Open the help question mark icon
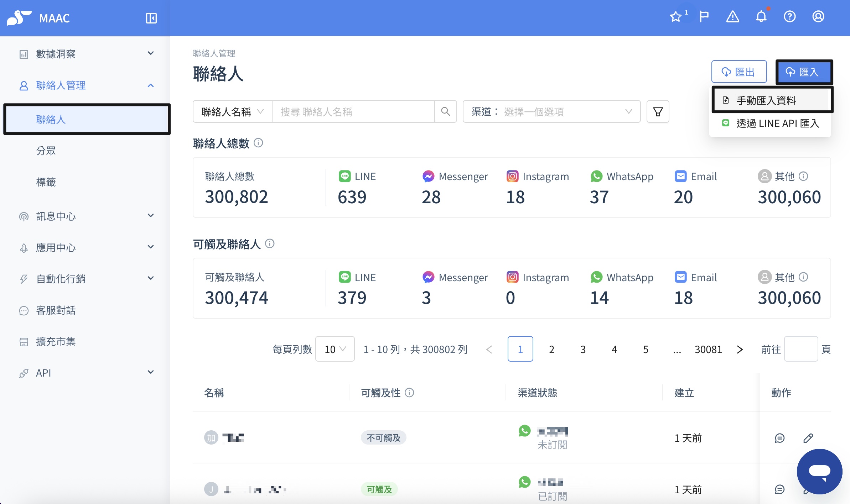The height and width of the screenshot is (504, 850). point(790,17)
